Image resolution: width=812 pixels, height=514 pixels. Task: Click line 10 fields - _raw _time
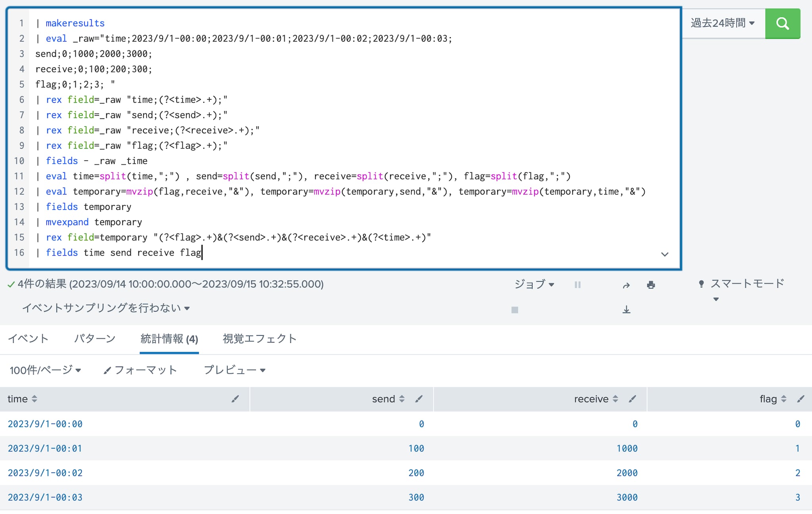click(92, 161)
